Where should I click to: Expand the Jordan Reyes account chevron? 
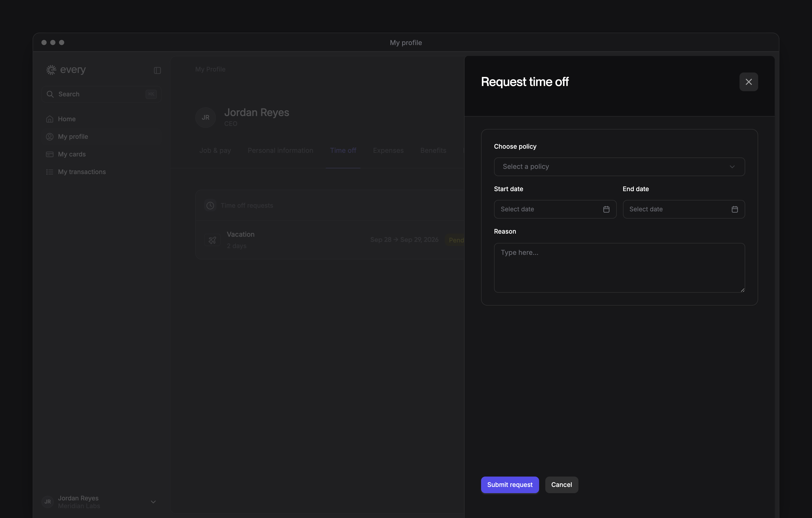[x=153, y=502]
